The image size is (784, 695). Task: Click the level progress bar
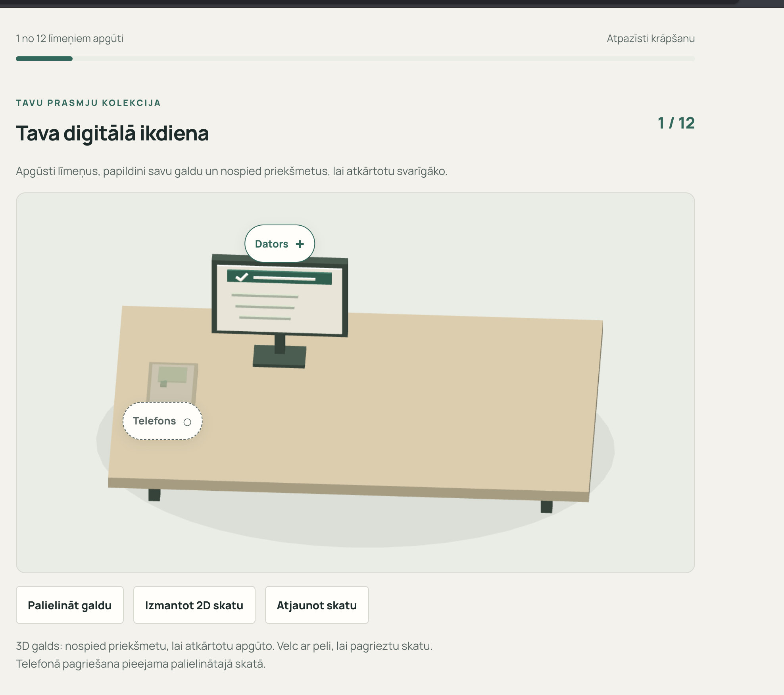pos(355,59)
